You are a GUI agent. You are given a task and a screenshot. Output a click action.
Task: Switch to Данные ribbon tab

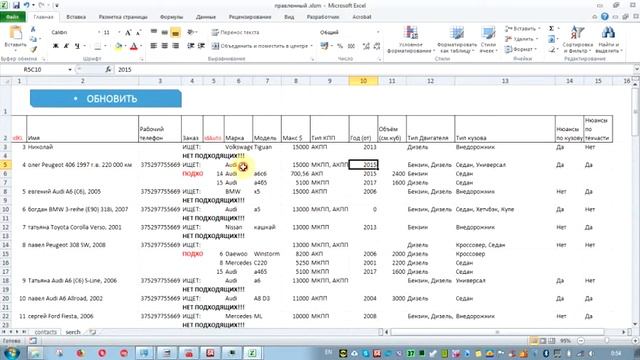206,17
